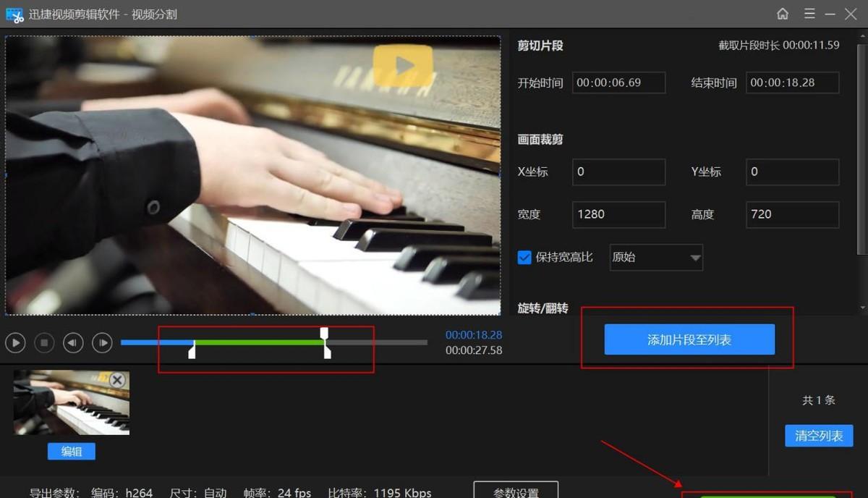Select the piano clip thumbnail in list
Screen dimensions: 868x498
[72, 402]
